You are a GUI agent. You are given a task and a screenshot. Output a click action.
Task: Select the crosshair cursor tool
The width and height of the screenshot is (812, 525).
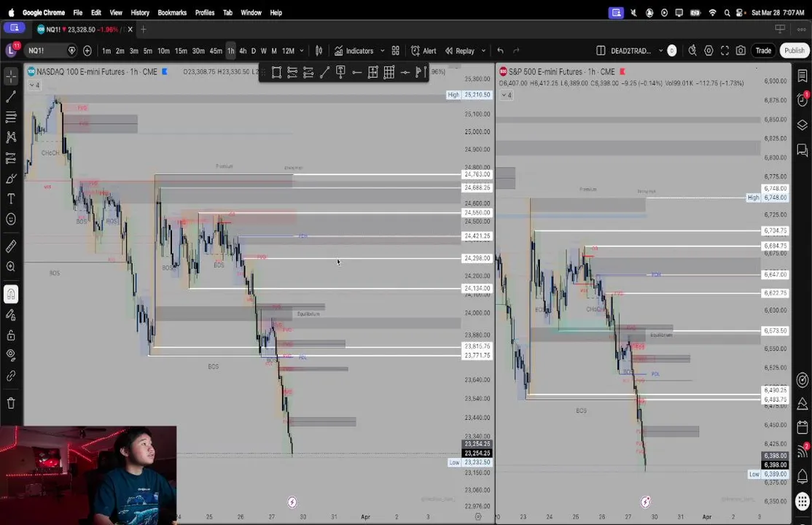tap(11, 77)
